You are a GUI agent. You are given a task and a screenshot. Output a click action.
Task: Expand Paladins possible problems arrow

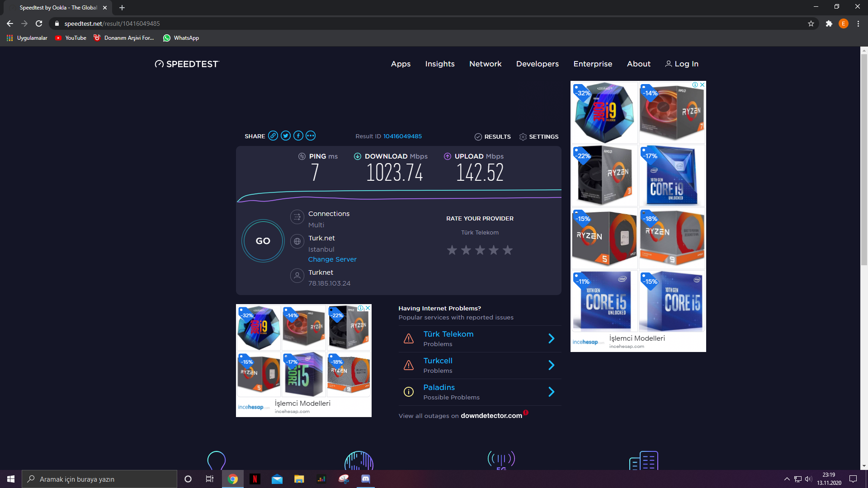coord(551,392)
